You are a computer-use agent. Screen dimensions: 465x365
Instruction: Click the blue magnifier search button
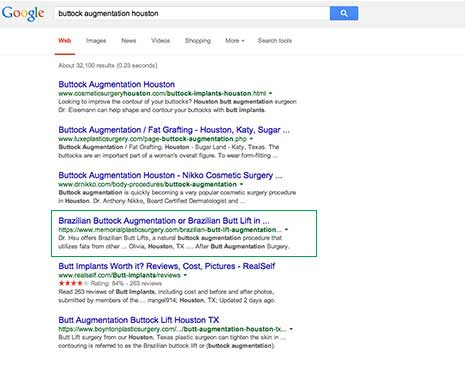pyautogui.click(x=344, y=13)
